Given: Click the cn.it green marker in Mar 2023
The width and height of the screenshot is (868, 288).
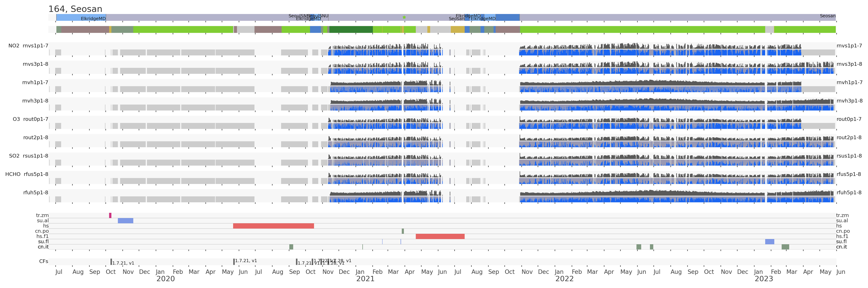Looking at the screenshot, I should [x=785, y=247].
